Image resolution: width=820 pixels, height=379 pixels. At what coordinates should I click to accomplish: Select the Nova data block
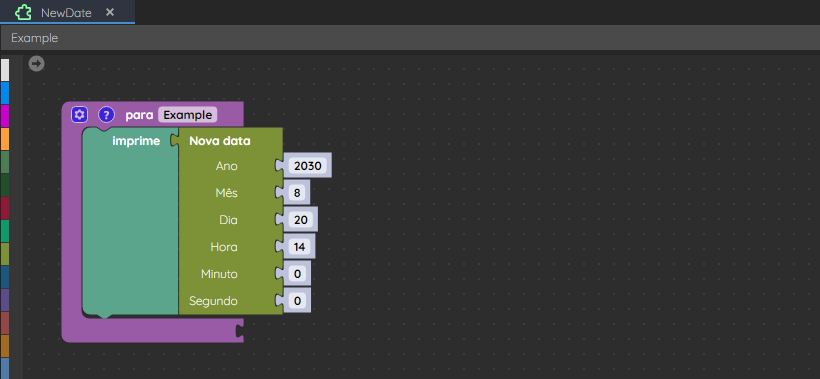point(220,141)
